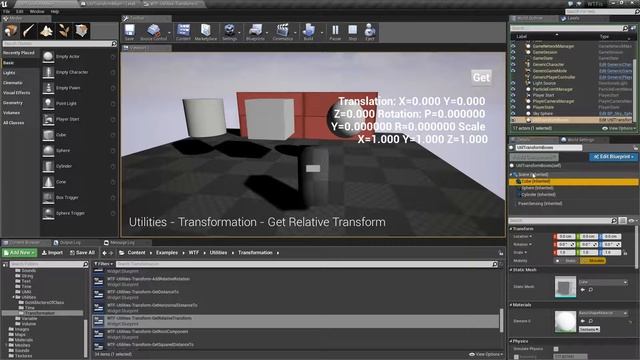
Task: Toggle visibility of Player Start actor
Action: 513,95
